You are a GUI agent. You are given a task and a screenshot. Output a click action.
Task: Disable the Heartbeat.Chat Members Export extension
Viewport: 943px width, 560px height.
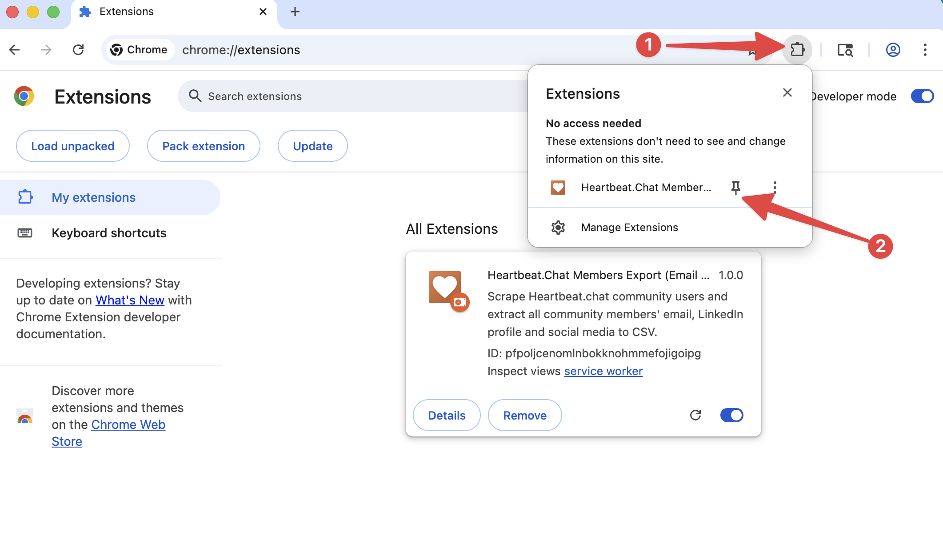click(x=731, y=415)
